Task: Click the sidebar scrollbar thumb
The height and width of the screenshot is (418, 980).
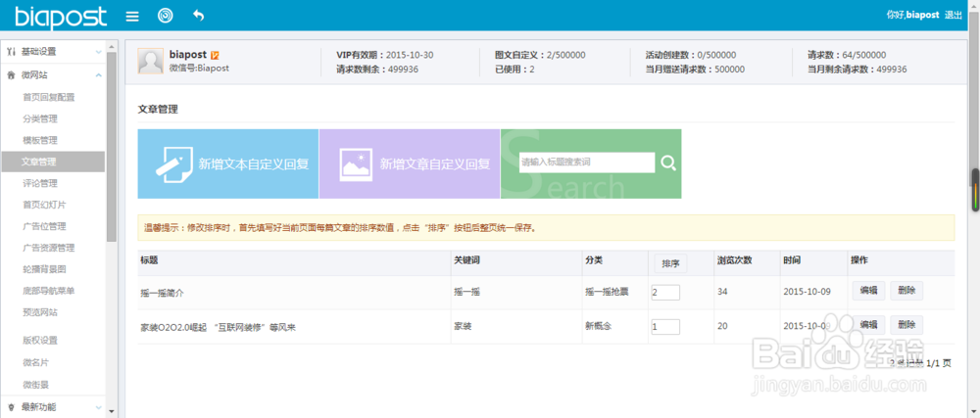Action: pos(112,147)
